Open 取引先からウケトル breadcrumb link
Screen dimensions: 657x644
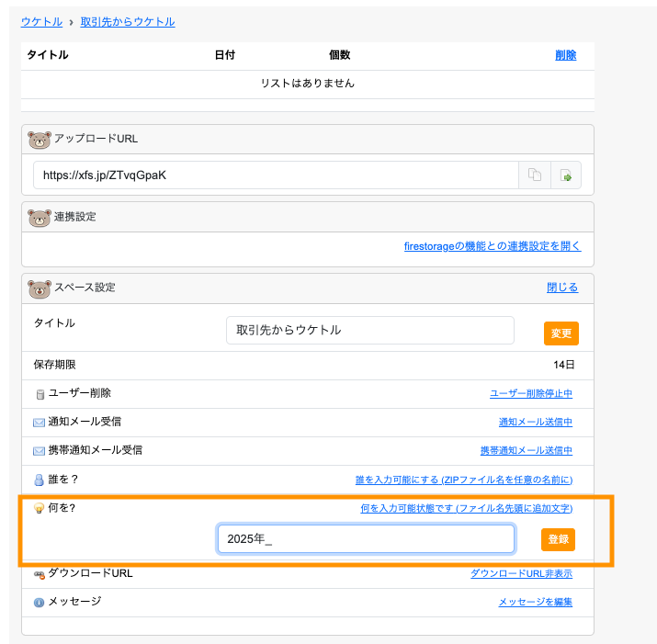[127, 21]
